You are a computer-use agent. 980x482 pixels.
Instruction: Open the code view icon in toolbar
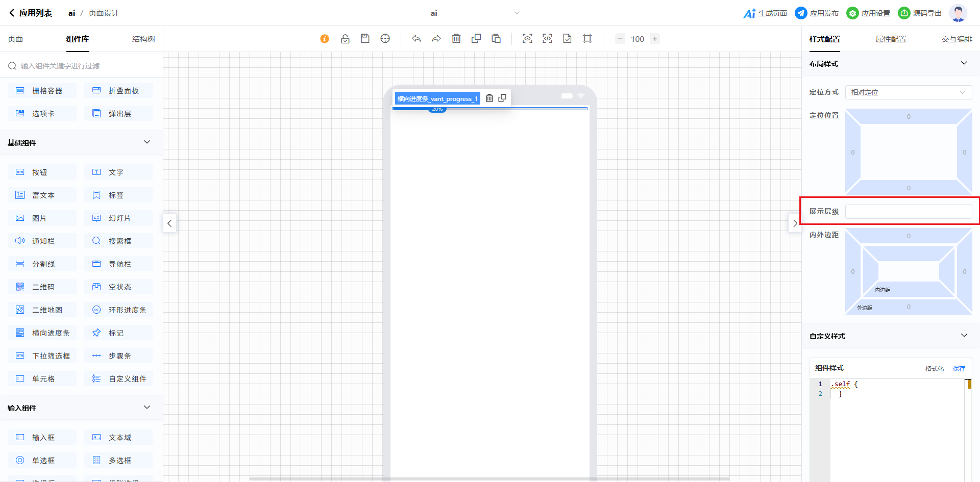(x=547, y=39)
